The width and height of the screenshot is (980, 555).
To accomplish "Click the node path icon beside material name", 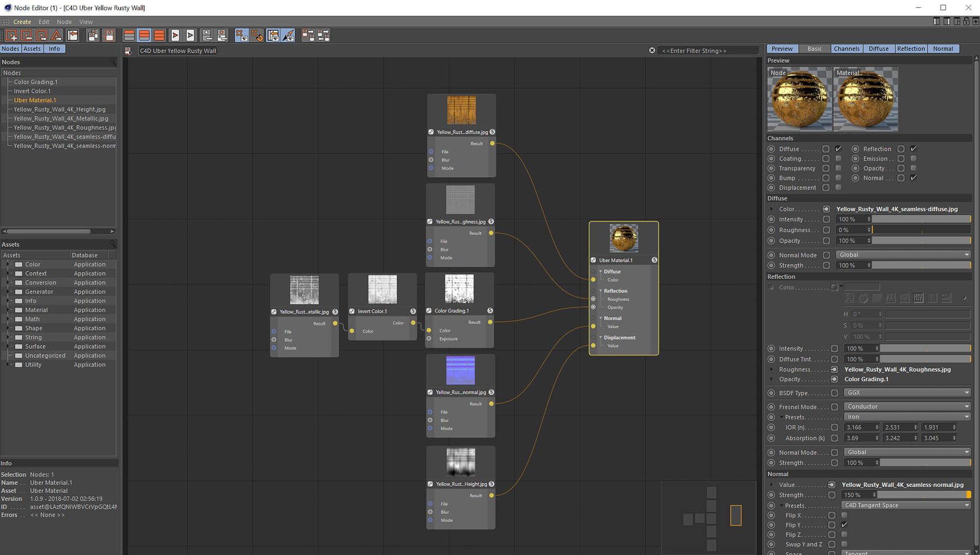I will pos(128,51).
